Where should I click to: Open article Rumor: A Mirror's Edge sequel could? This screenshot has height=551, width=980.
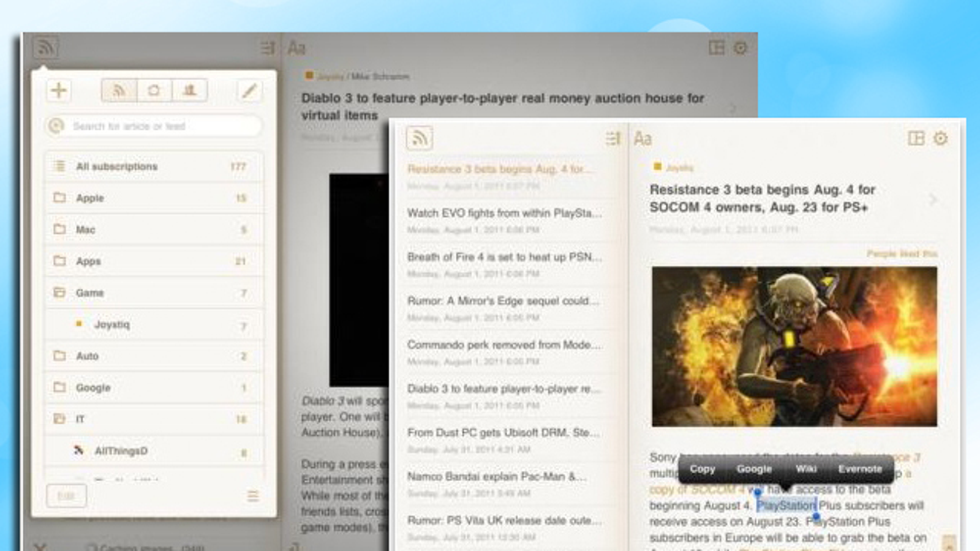point(505,308)
